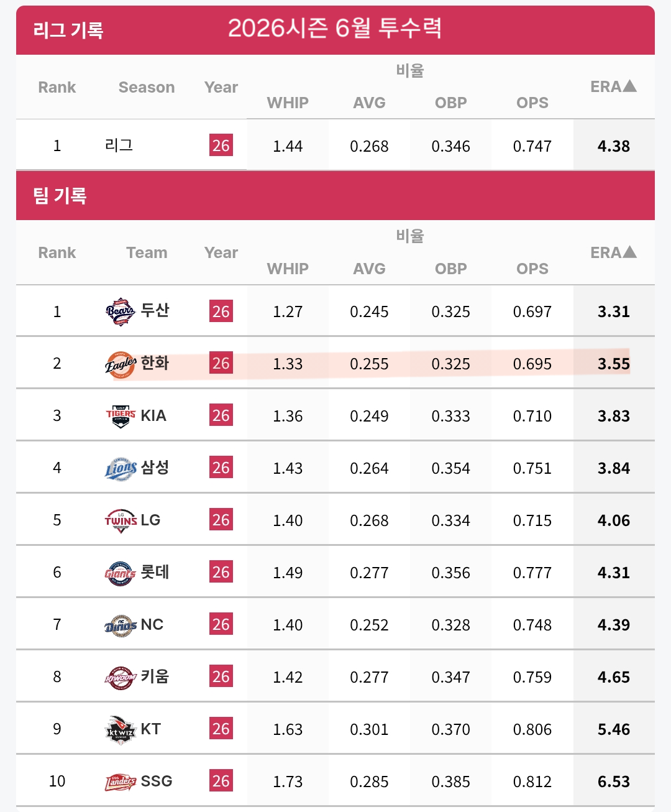Click the Lotte Giants team logo
The image size is (671, 812).
[x=121, y=573]
